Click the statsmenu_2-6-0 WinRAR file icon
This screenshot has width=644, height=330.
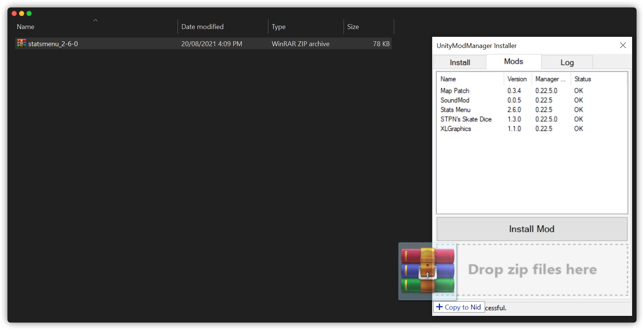click(22, 43)
